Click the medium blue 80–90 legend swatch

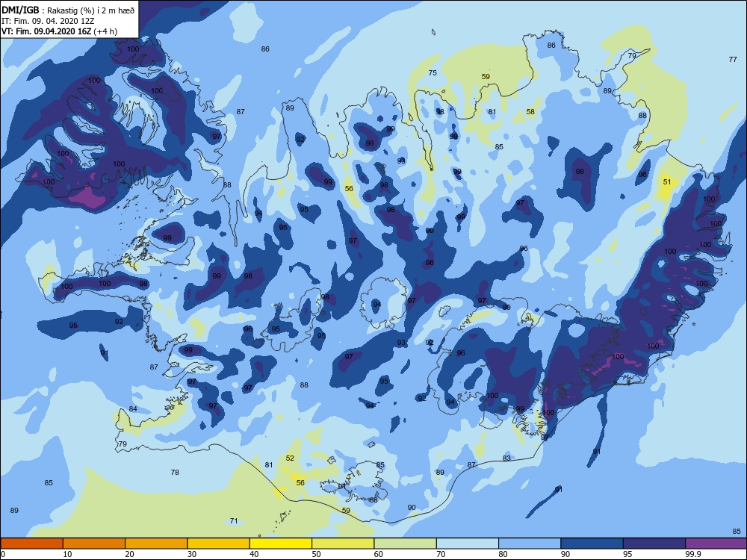pos(530,544)
